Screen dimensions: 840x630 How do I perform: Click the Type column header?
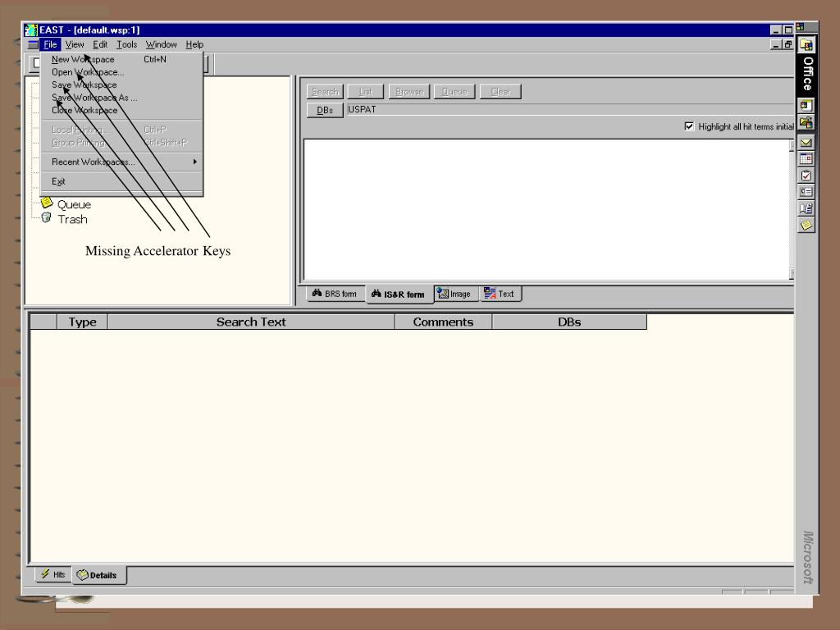(x=82, y=322)
